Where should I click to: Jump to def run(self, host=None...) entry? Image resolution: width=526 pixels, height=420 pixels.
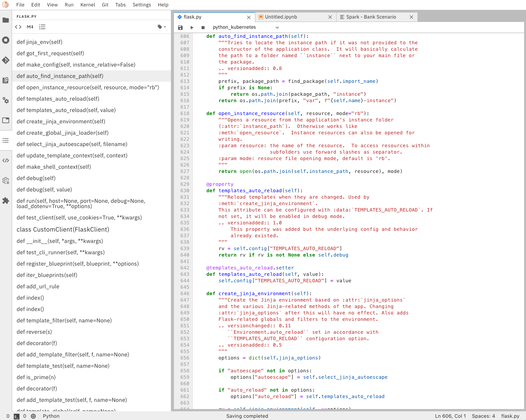click(91, 204)
